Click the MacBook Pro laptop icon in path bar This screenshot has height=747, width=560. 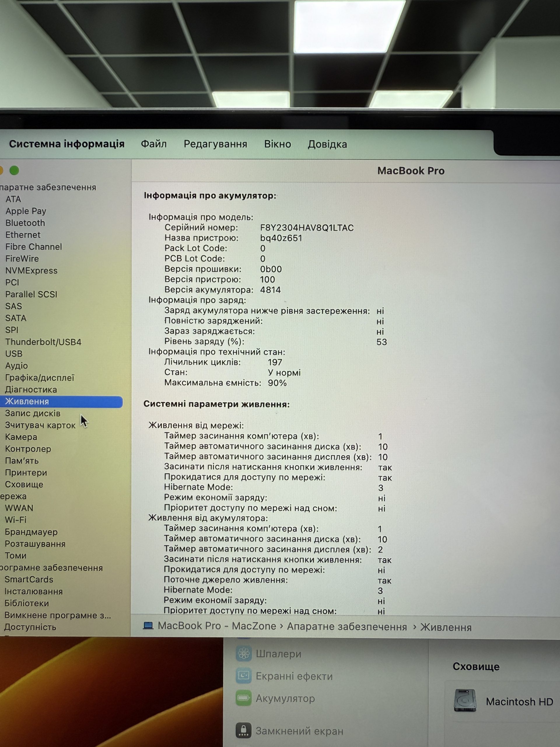(148, 625)
